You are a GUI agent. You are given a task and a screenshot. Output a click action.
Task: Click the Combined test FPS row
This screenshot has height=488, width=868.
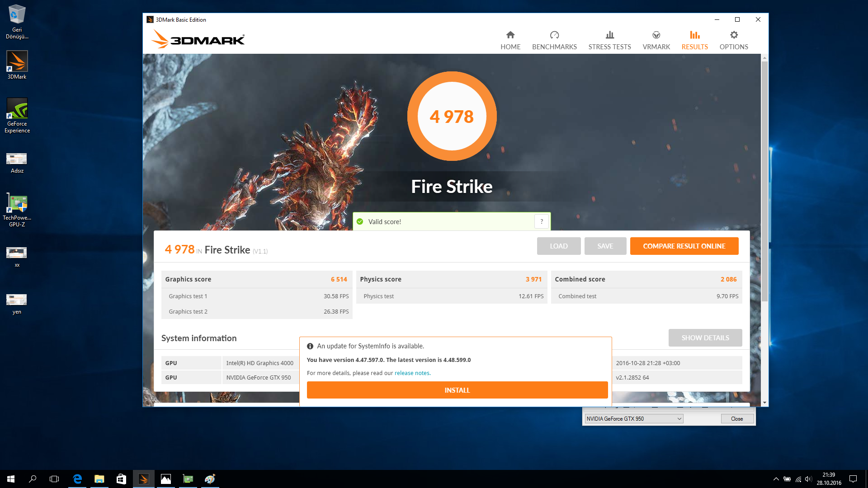point(646,296)
